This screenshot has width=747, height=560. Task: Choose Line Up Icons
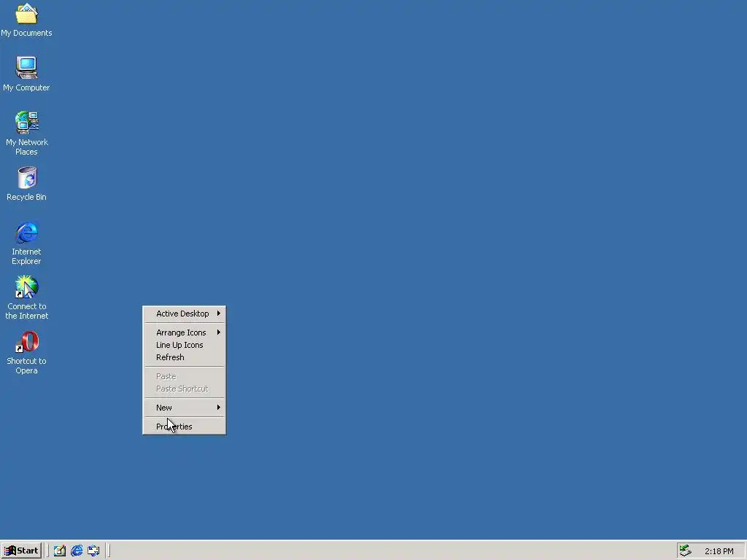(185, 345)
